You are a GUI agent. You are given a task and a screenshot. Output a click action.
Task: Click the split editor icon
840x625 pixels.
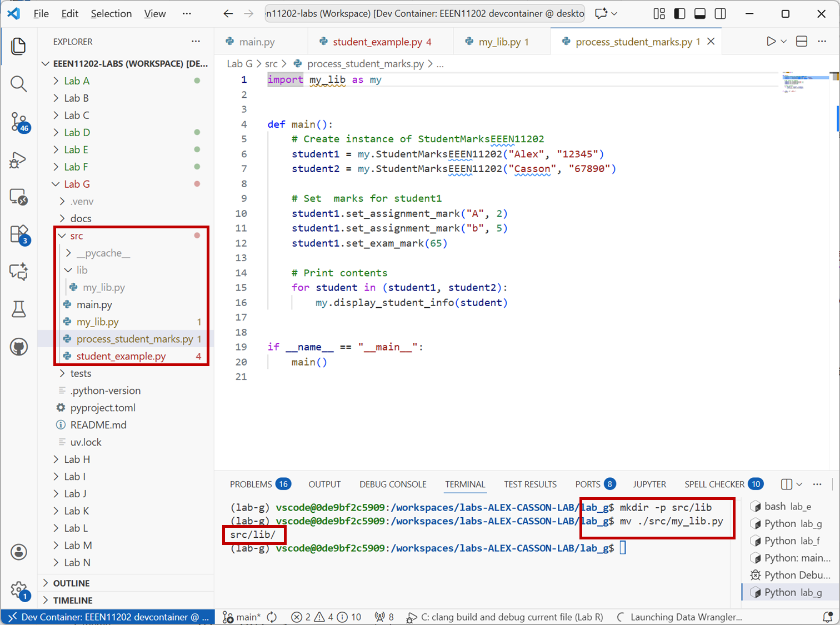pos(802,42)
